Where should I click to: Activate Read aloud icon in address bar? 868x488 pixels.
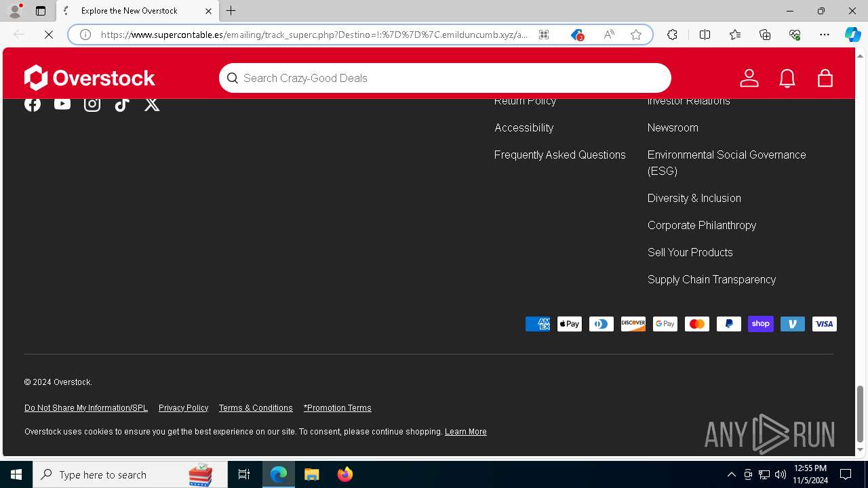[609, 35]
